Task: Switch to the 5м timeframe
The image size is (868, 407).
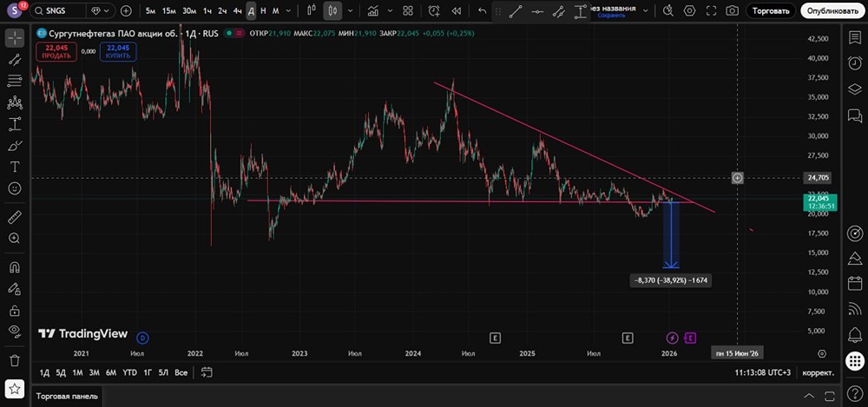Action: pyautogui.click(x=150, y=10)
